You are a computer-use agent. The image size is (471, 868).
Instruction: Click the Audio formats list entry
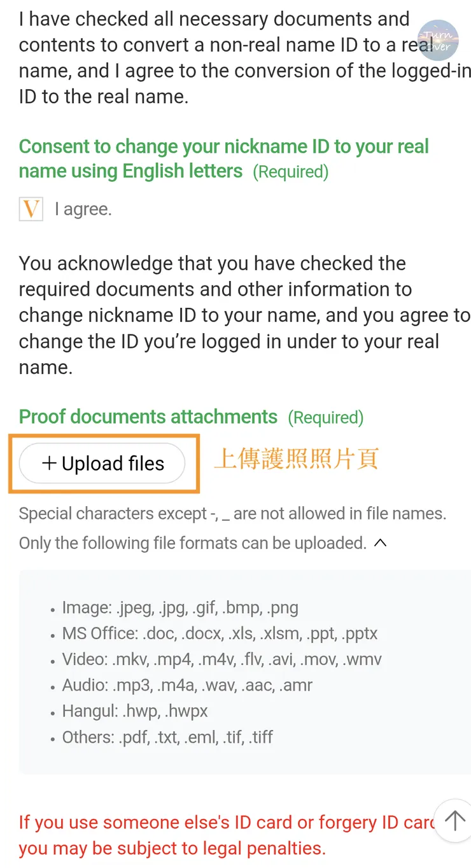click(x=187, y=685)
